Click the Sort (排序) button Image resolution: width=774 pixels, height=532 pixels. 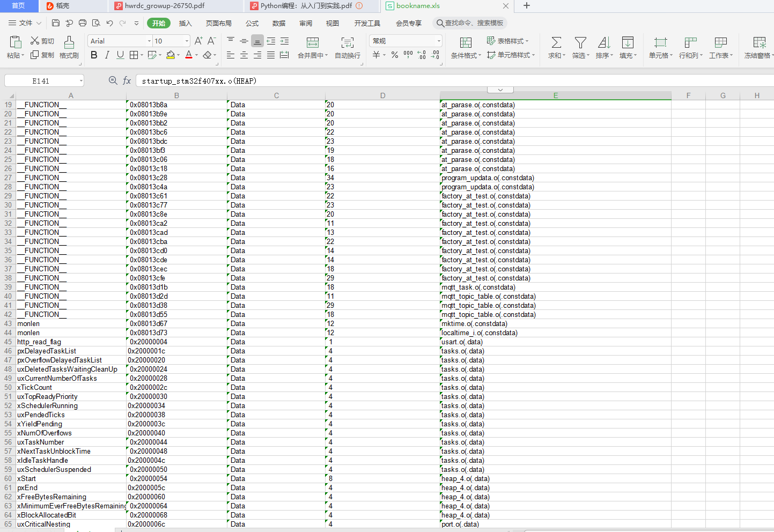(604, 47)
